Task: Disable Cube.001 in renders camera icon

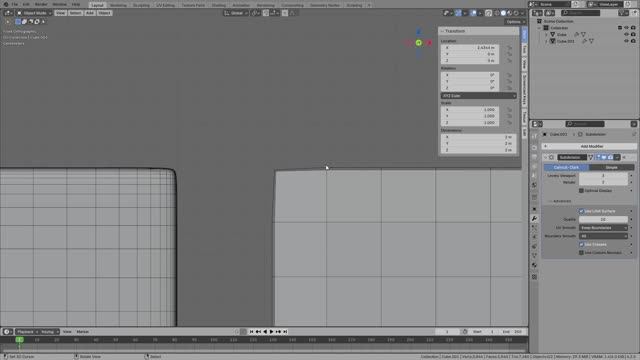Action: (x=633, y=41)
